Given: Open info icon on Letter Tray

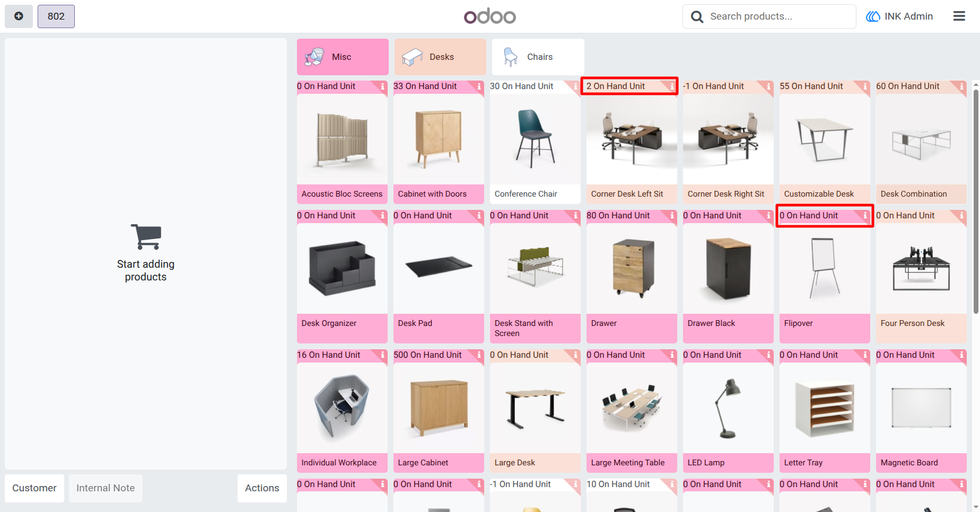Looking at the screenshot, I should (x=865, y=355).
